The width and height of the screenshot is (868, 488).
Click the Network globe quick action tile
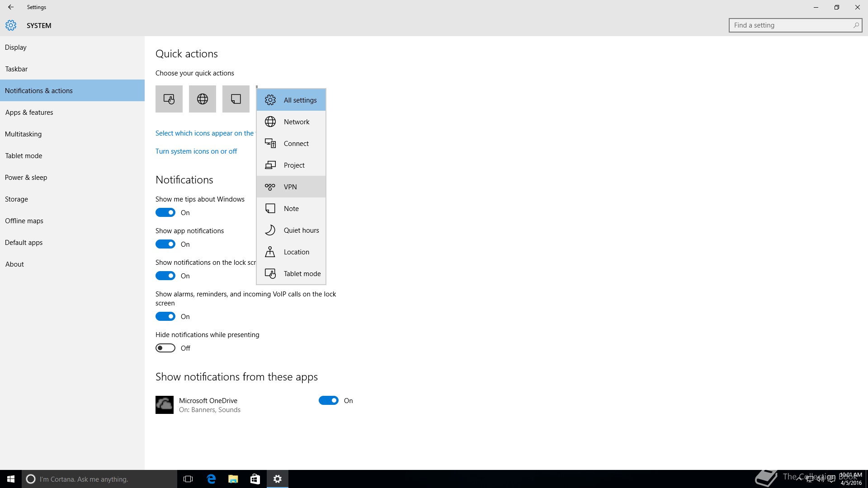tap(203, 99)
